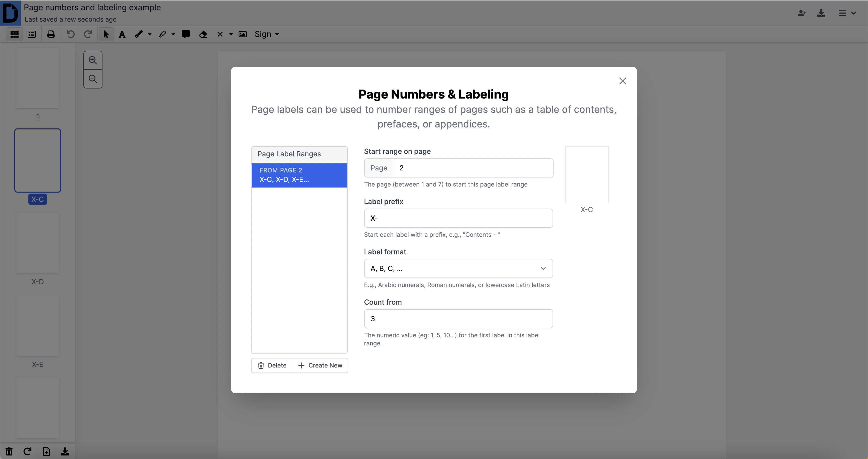Screen dimensions: 868x459
Task: Open the outline list view icon
Action: tap(32, 34)
